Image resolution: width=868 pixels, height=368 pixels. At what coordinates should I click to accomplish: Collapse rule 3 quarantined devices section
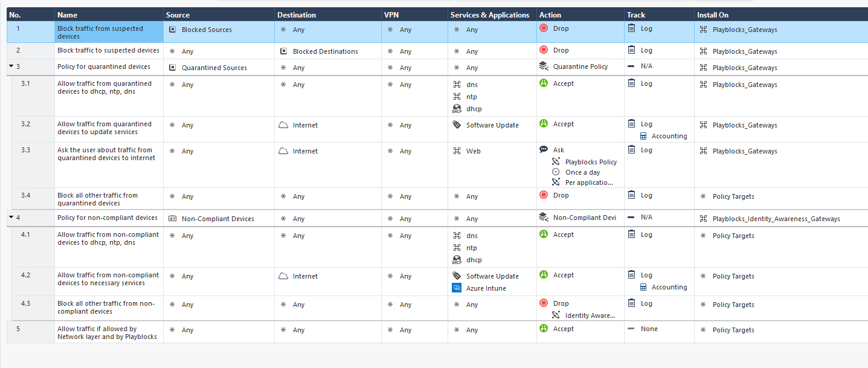[x=11, y=66]
